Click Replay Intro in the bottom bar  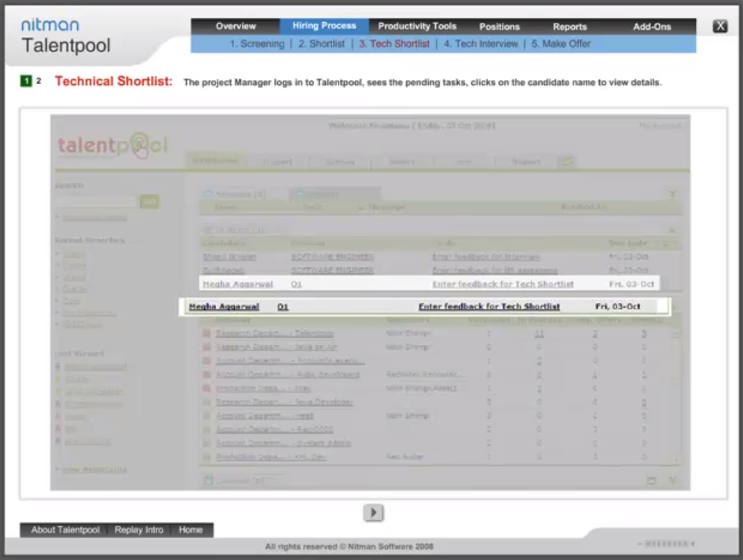pos(139,530)
